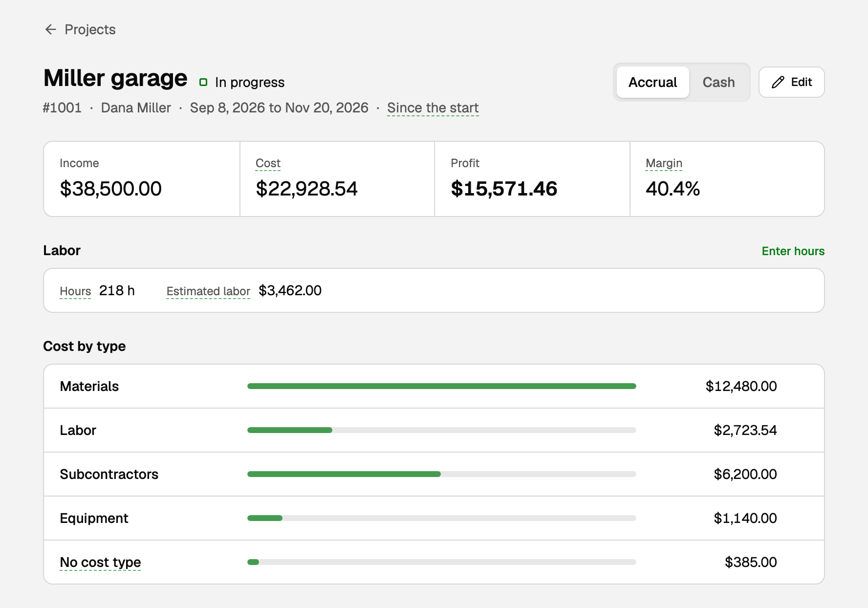Screen dimensions: 868x608
Task: Click the No cost type label
Action: point(100,562)
